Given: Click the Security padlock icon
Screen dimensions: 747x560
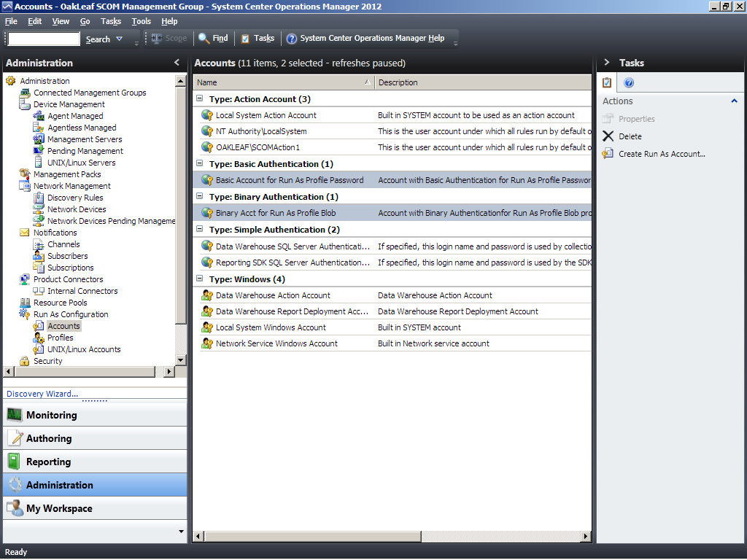Looking at the screenshot, I should [25, 361].
